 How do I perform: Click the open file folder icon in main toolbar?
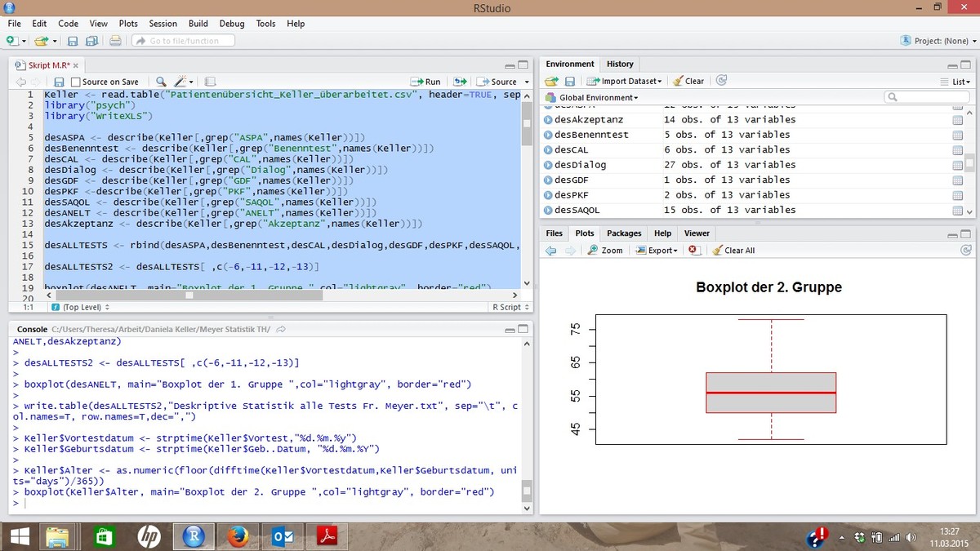(x=40, y=41)
